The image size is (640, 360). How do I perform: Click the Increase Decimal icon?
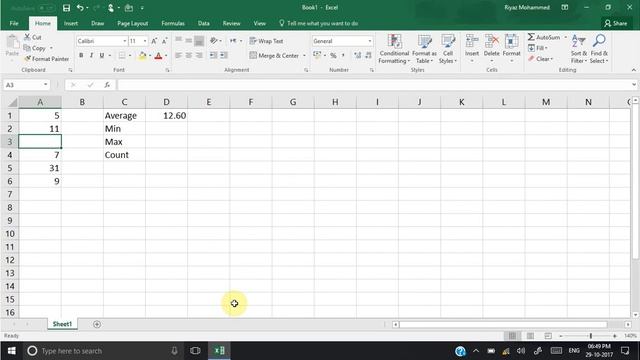tap(358, 55)
